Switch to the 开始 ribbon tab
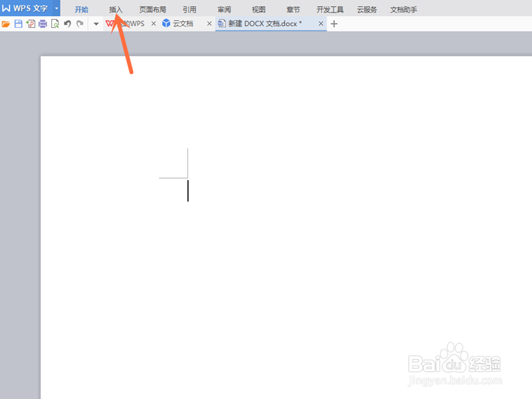This screenshot has width=532, height=399. pyautogui.click(x=81, y=9)
